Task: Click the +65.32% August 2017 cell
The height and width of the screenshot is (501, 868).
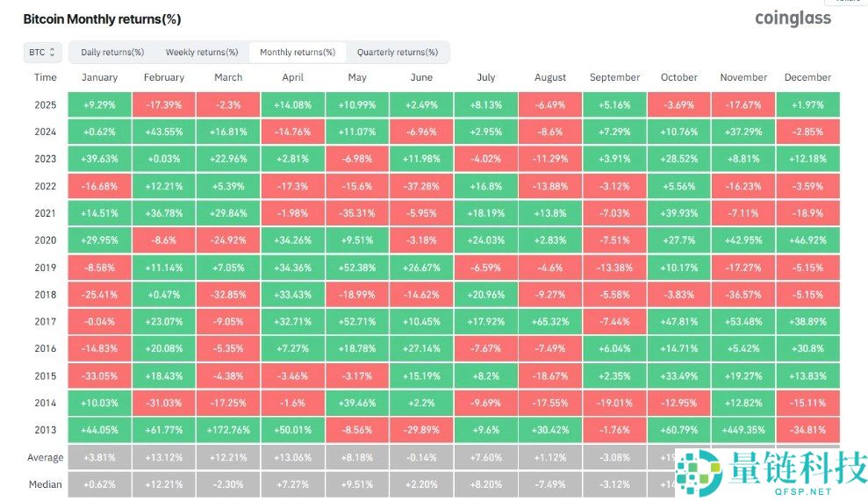Action: pyautogui.click(x=550, y=322)
